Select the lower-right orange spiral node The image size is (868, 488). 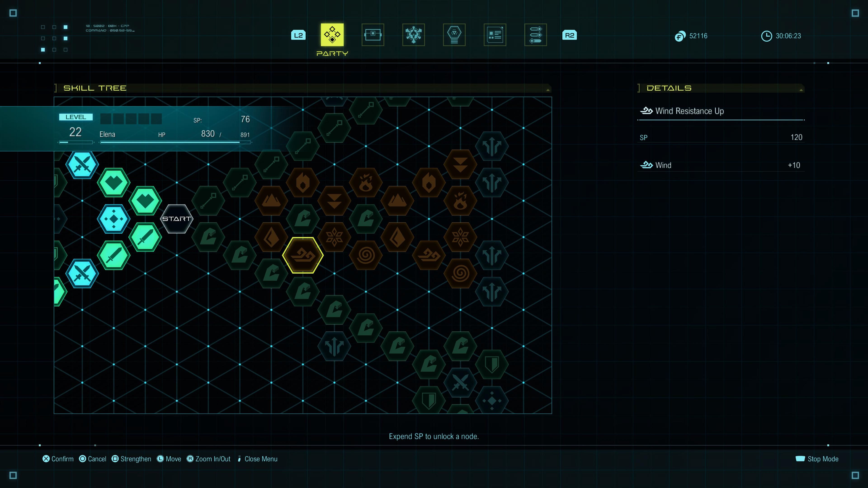pos(460,273)
